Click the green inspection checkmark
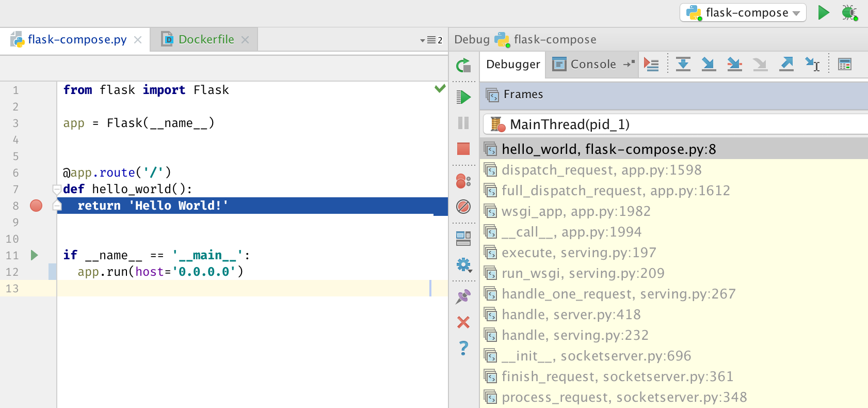 coord(440,89)
